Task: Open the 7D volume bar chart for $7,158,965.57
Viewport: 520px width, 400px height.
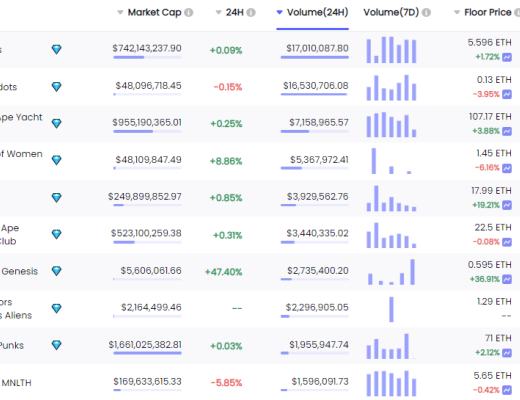Action: coord(391,124)
